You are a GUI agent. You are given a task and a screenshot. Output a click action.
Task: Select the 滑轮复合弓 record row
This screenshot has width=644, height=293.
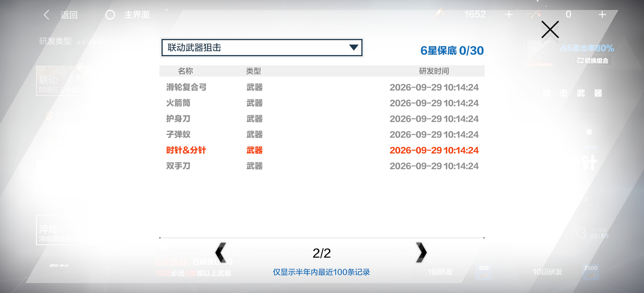322,87
